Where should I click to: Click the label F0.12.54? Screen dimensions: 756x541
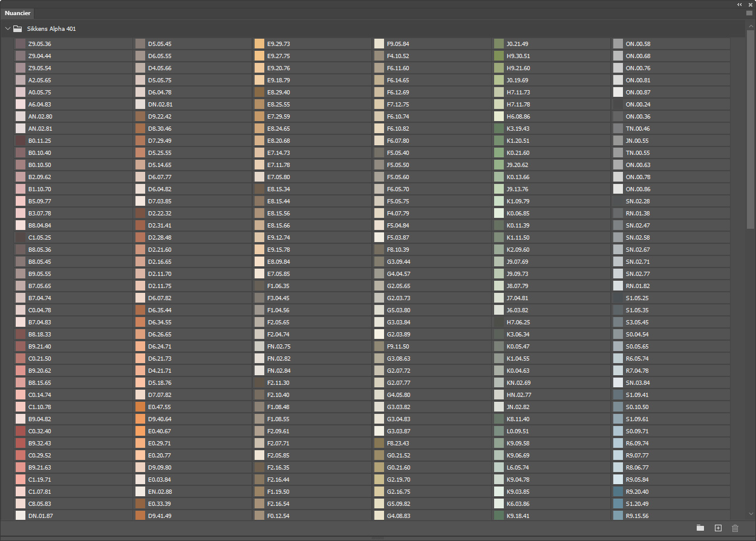(279, 516)
